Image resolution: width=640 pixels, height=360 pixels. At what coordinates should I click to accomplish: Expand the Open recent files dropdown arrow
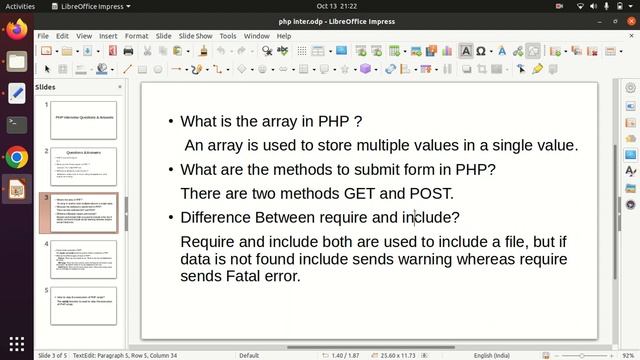(77, 51)
